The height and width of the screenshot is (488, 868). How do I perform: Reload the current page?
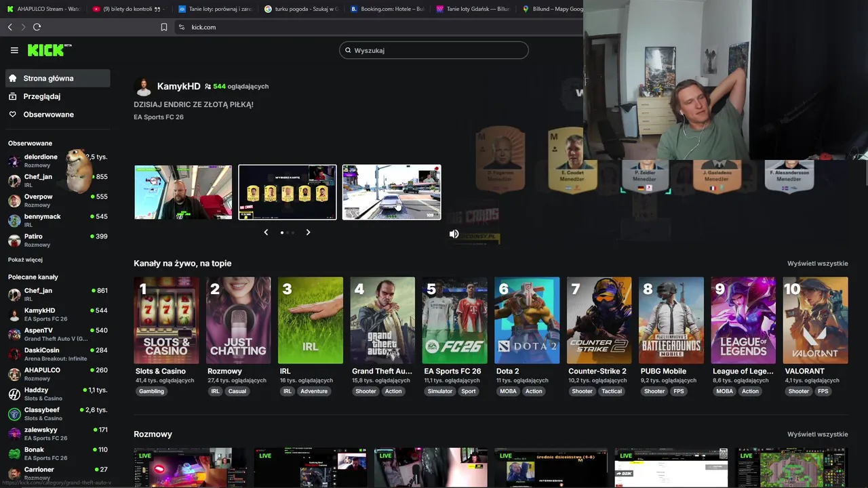click(x=37, y=27)
